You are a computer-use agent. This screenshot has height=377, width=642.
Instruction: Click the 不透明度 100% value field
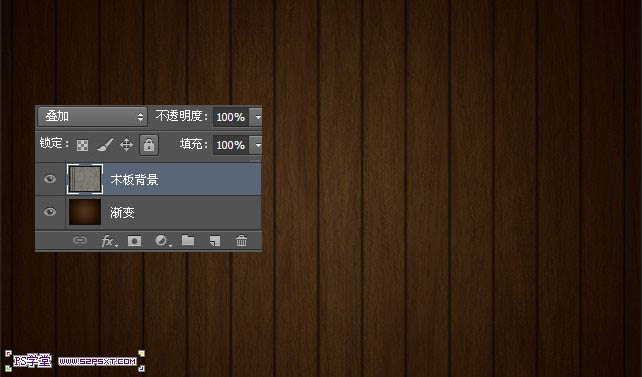(231, 117)
